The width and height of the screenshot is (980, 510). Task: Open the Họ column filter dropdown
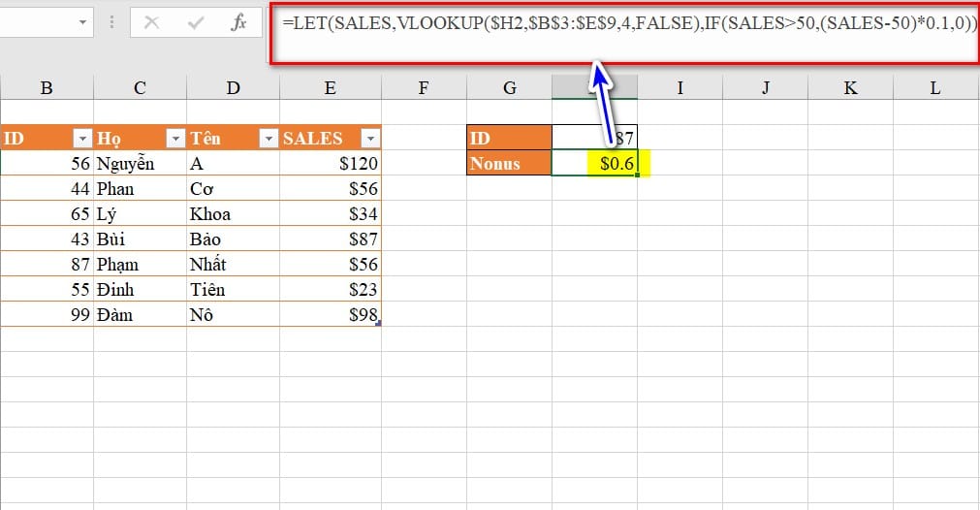pos(174,139)
